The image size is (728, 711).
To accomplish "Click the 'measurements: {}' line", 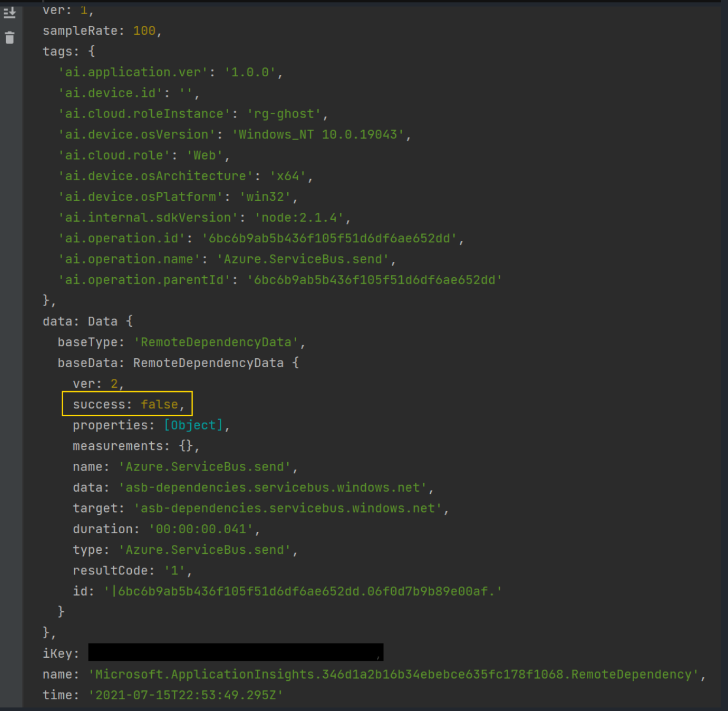I will click(136, 446).
